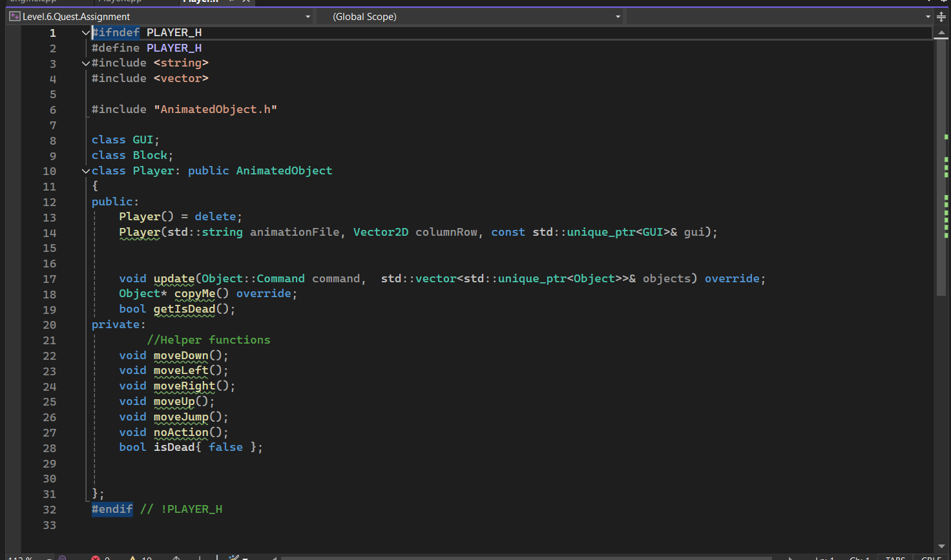Click the vertical scrollbar down arrow

pos(941,546)
